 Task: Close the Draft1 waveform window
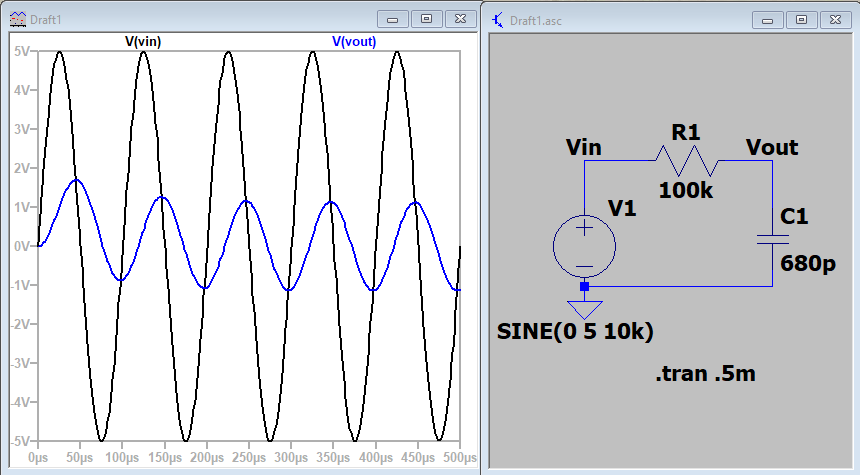click(458, 19)
